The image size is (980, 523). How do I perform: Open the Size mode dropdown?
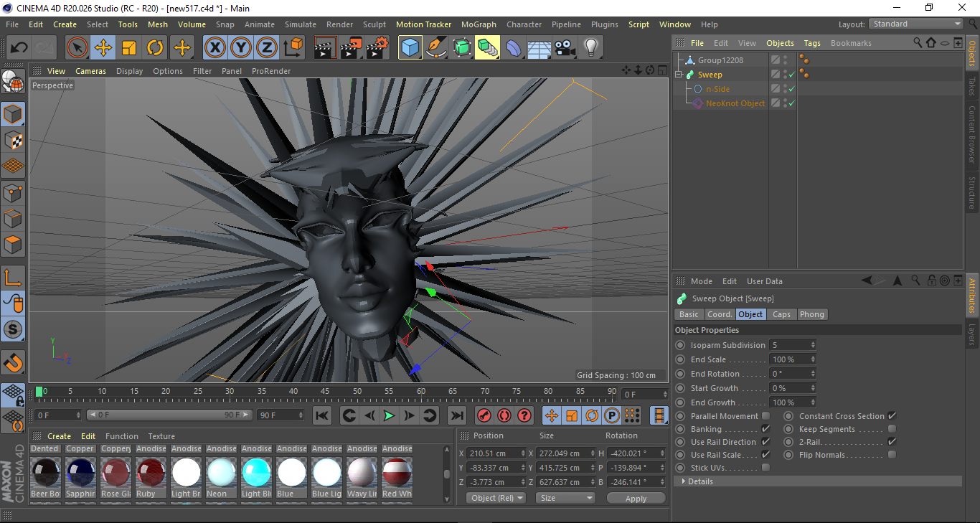pos(566,498)
